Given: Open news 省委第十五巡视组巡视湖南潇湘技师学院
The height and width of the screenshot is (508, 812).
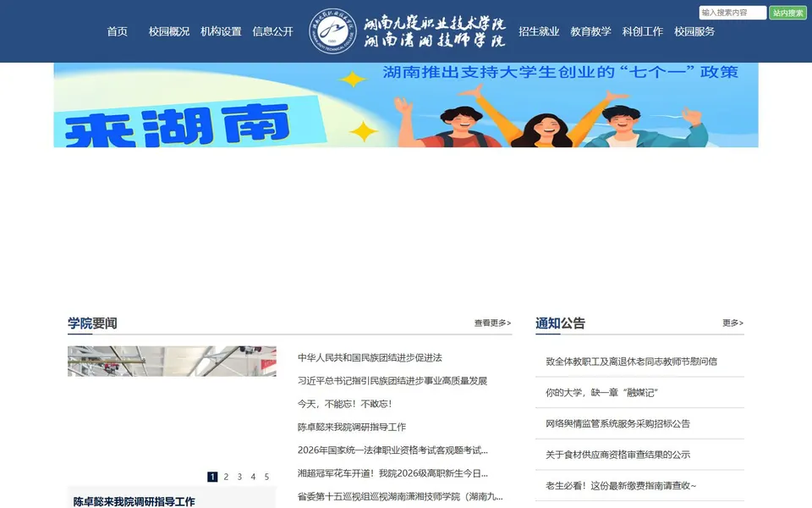Looking at the screenshot, I should 400,497.
